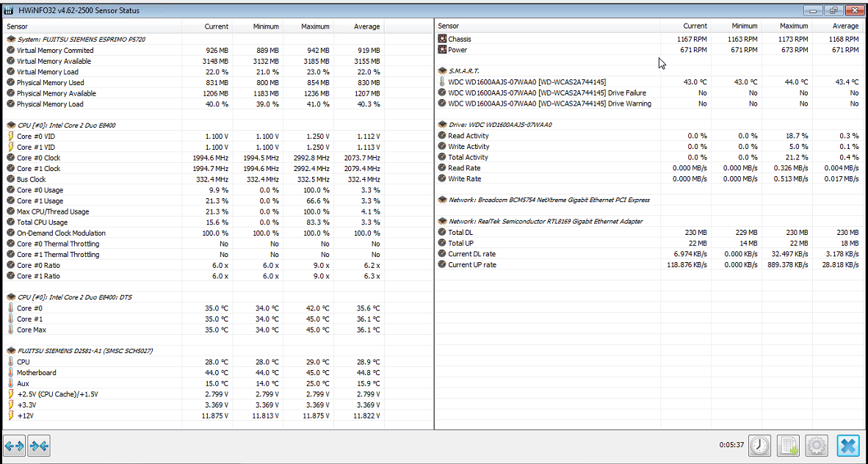Click left panel Minimum column header
868x464 pixels.
(258, 26)
